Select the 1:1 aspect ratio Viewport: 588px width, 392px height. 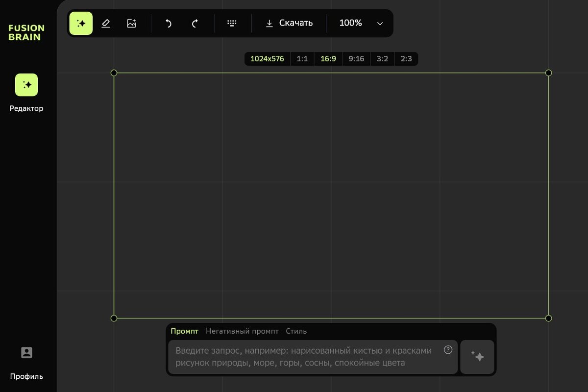coord(302,59)
